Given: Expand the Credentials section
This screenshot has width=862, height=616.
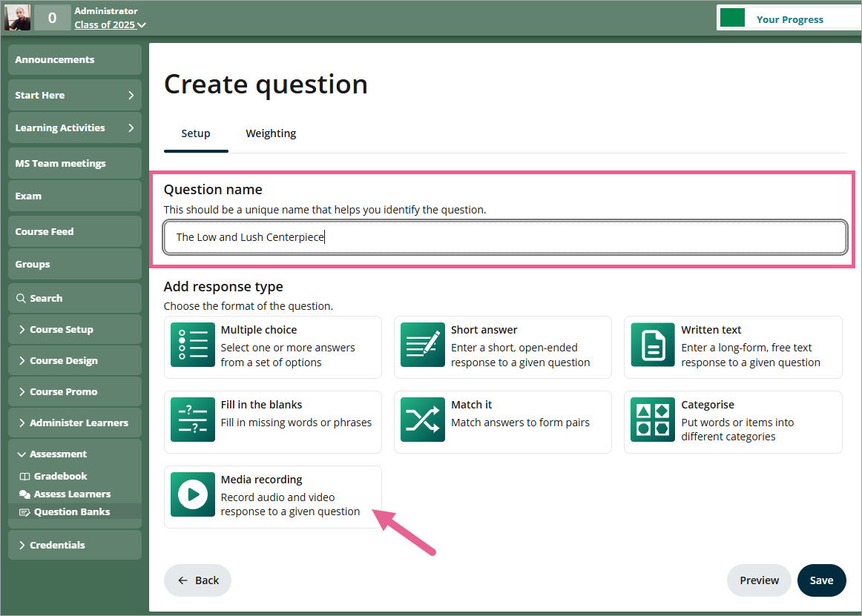Looking at the screenshot, I should tap(75, 545).
